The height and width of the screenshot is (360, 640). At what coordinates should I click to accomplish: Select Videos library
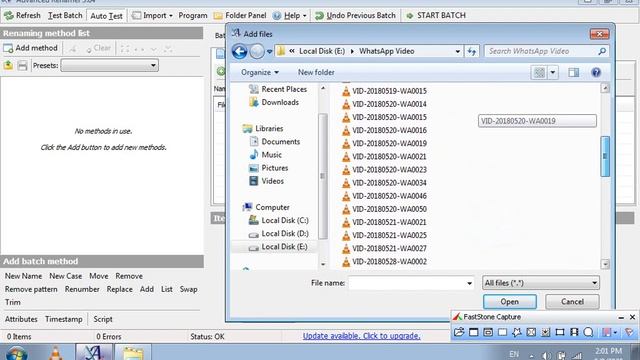click(x=267, y=181)
